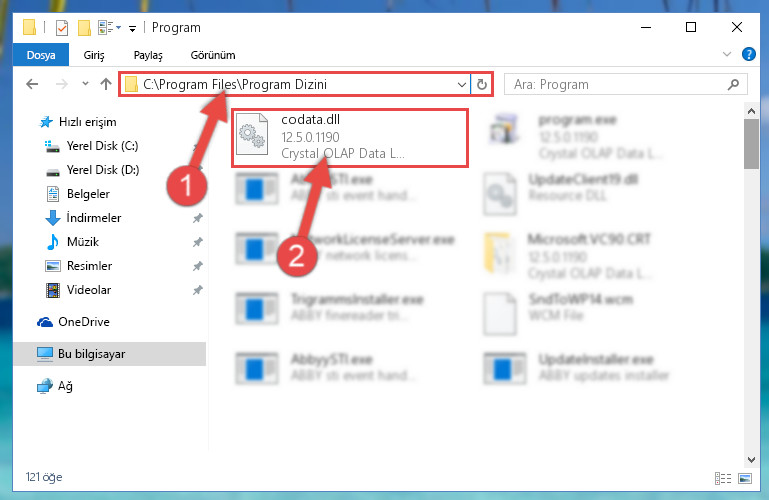Open OneDrive in the sidebar
Viewport: 769px width, 500px height.
point(73,322)
